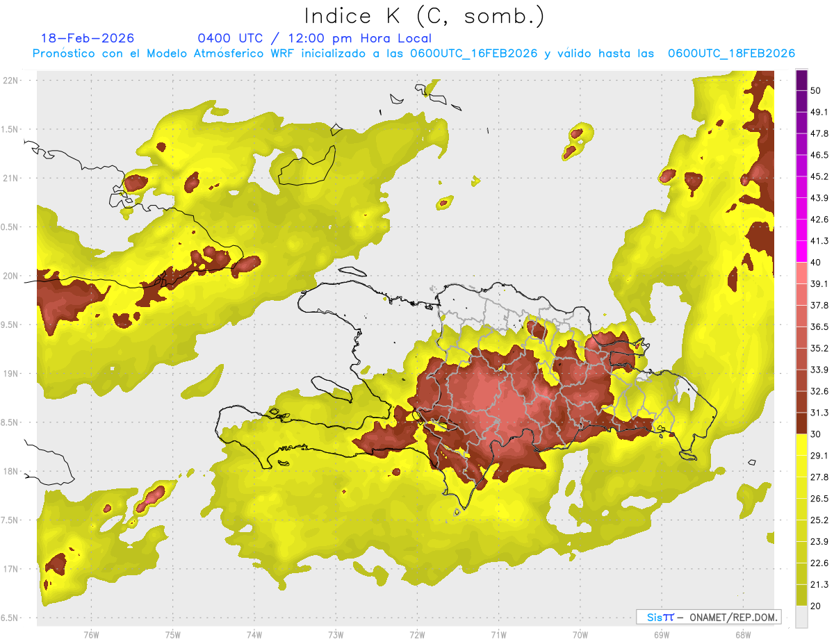Click the '71W' longitude label
Viewport: 834px width, 644px height.
click(498, 635)
